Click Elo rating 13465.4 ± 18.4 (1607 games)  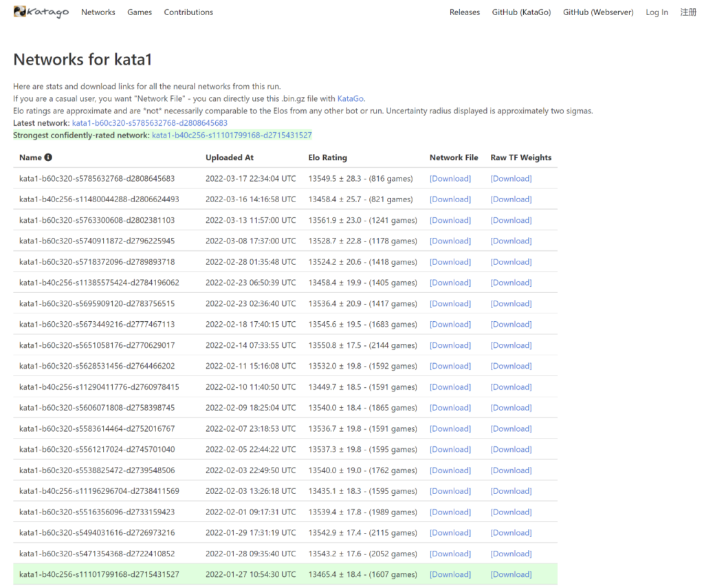pyautogui.click(x=363, y=574)
